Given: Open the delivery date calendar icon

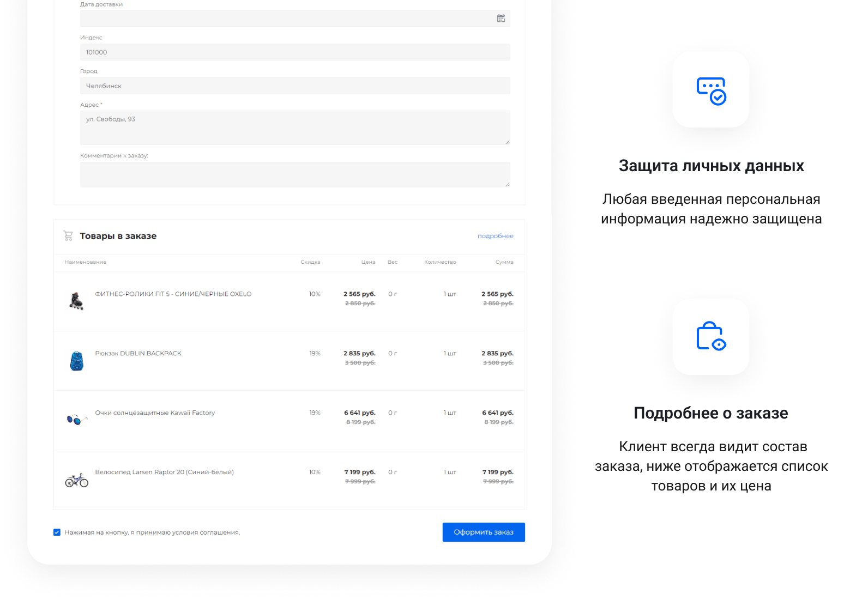Looking at the screenshot, I should [x=501, y=19].
